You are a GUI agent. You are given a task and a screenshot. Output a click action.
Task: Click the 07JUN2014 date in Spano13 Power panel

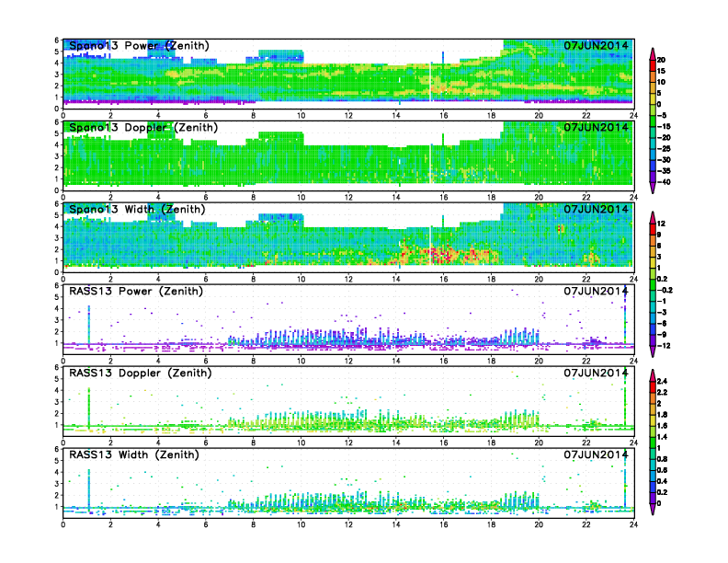tap(597, 45)
